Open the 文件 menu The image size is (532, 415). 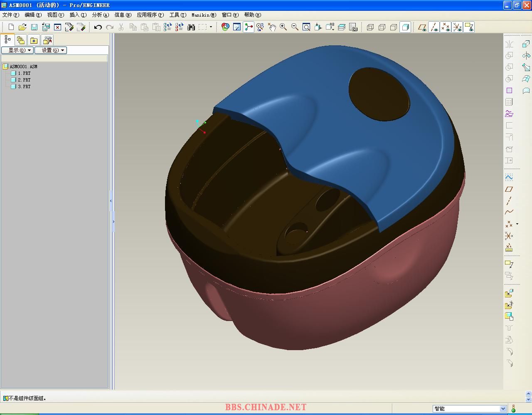coord(10,15)
